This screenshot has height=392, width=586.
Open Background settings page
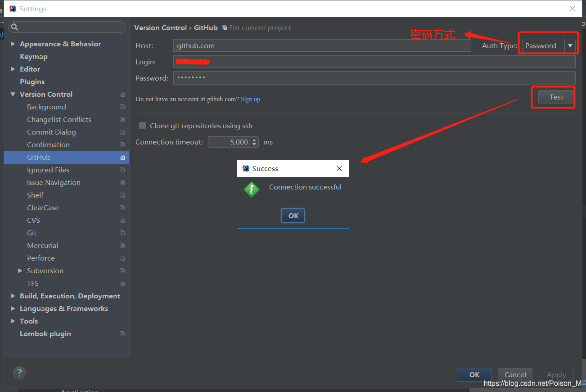pyautogui.click(x=46, y=107)
